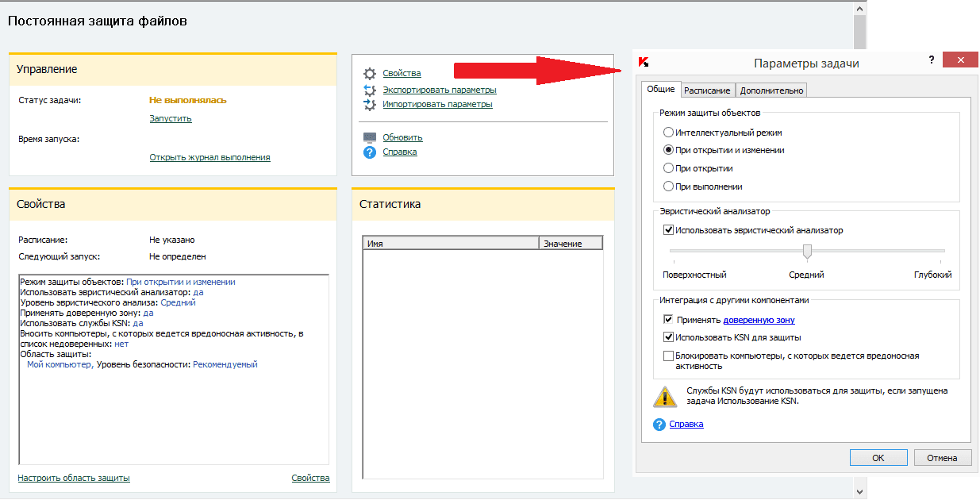Click the gear icon next to Свойства
This screenshot has width=980, height=500.
click(x=369, y=74)
